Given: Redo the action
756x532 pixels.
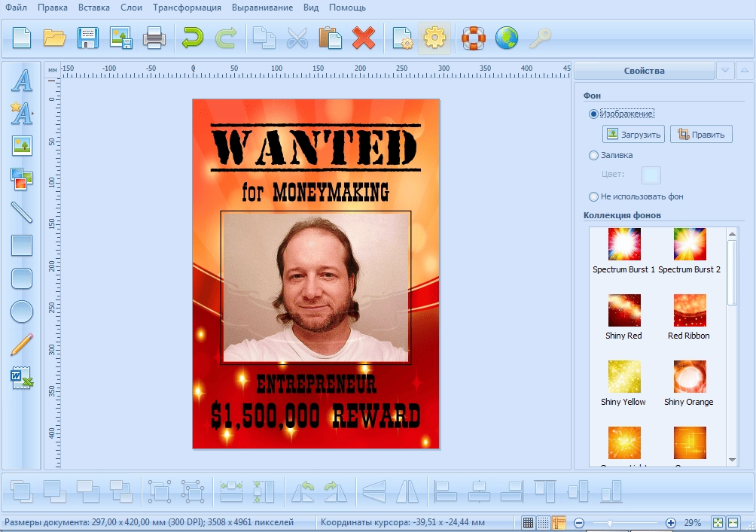Looking at the screenshot, I should pos(226,38).
